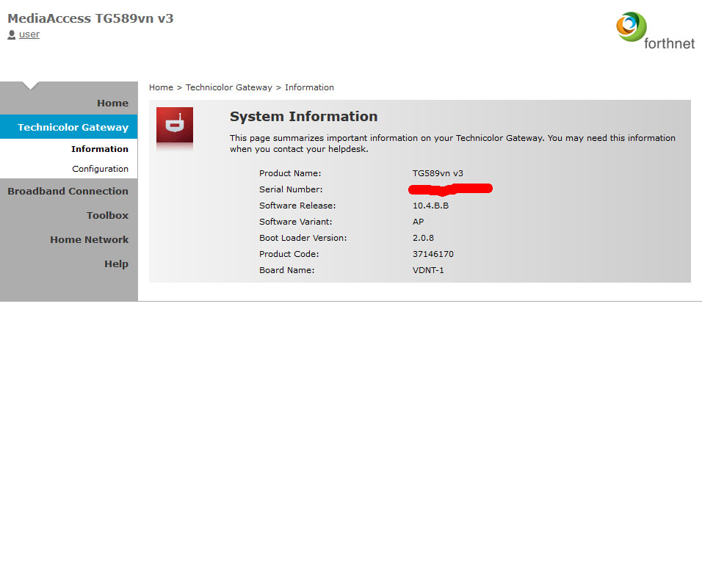702x588 pixels.
Task: Go to Broadband Connection menu
Action: 68,191
